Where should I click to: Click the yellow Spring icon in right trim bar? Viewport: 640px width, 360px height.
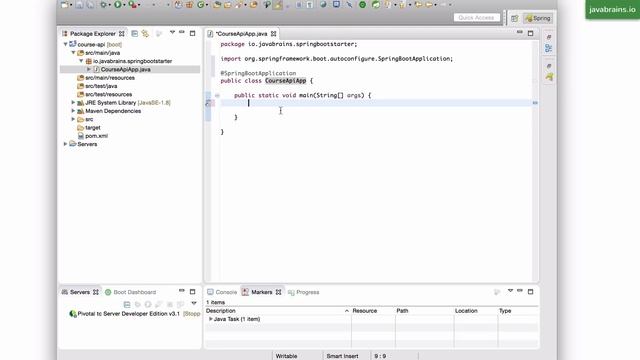click(549, 77)
